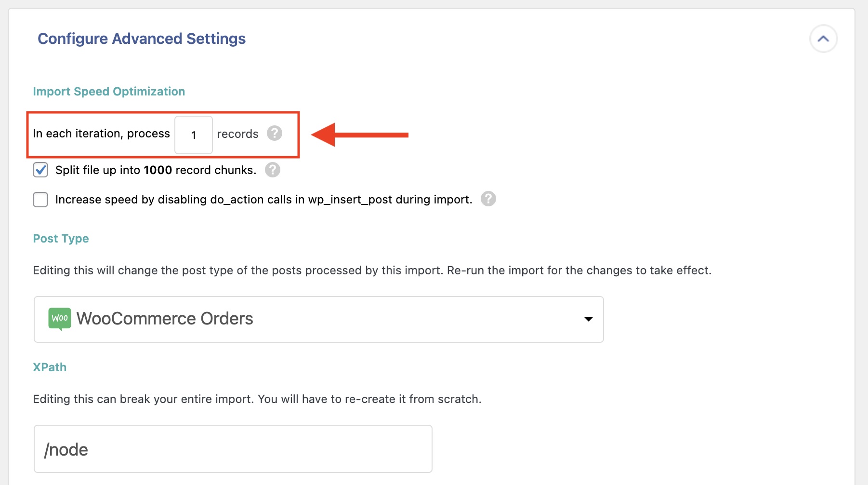Screen dimensions: 868x485
Task: Open help icon for do_action speed option
Action: pyautogui.click(x=488, y=199)
